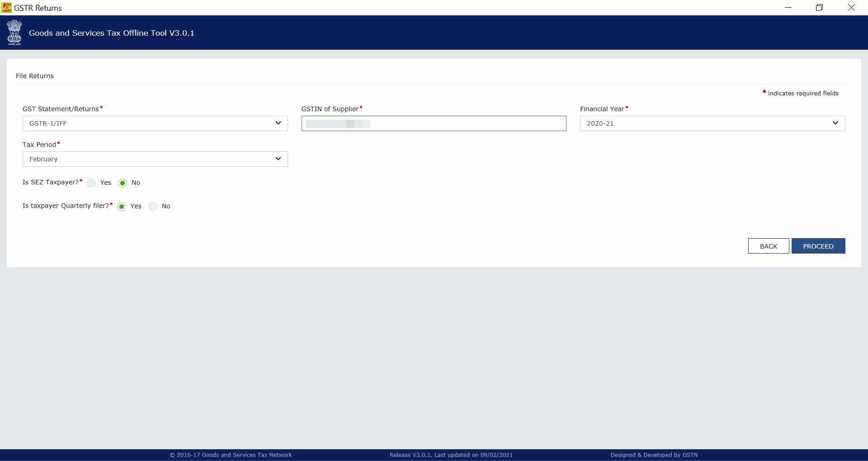The image size is (868, 461).
Task: Open the GST Statement/Returns dropdown
Action: 155,123
